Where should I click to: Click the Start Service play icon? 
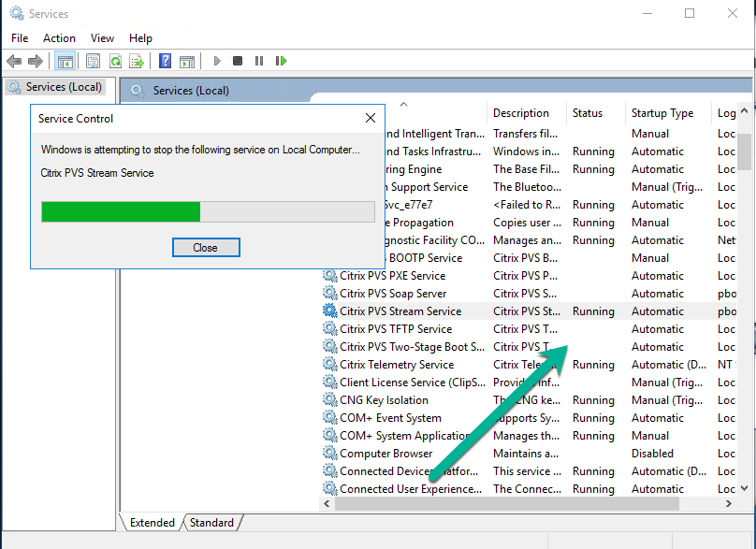217,61
